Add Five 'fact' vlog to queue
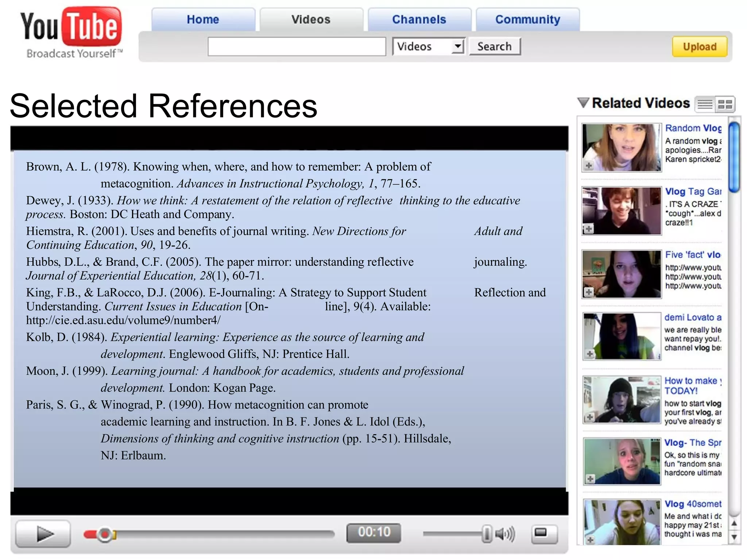This screenshot has width=747, height=560. point(589,292)
